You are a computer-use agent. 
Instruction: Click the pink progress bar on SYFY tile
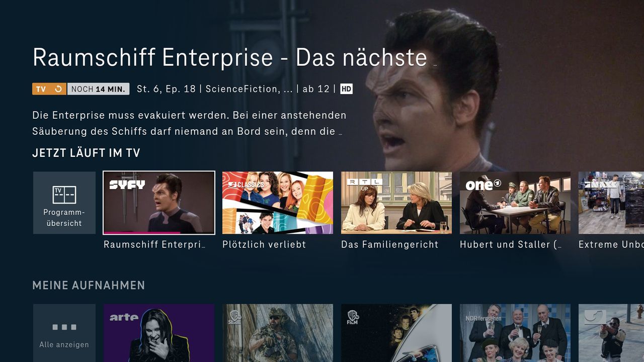click(142, 233)
